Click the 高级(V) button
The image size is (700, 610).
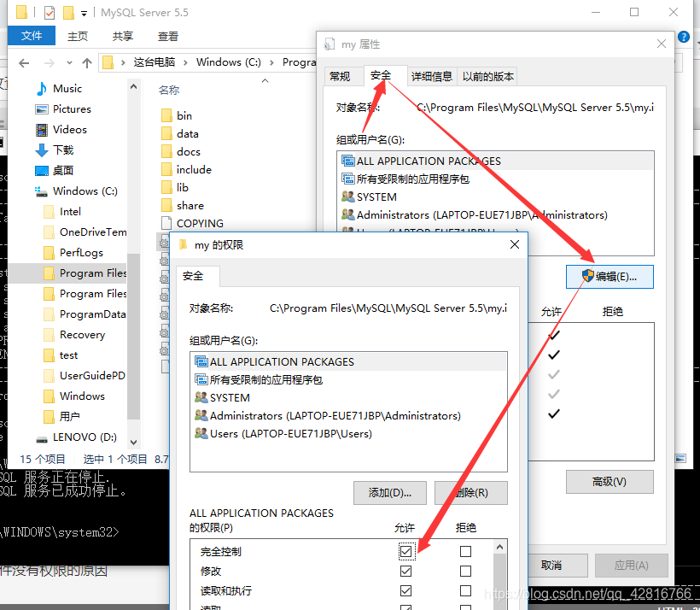[610, 482]
